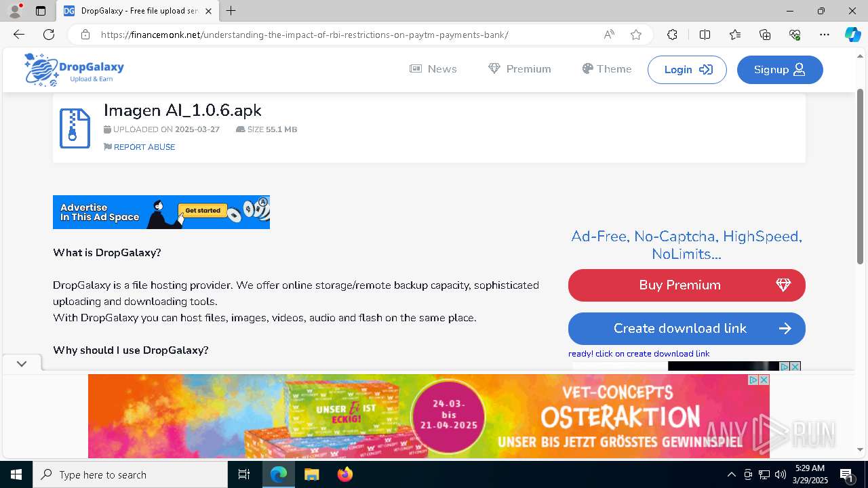
Task: Open notification center icon
Action: 848,474
